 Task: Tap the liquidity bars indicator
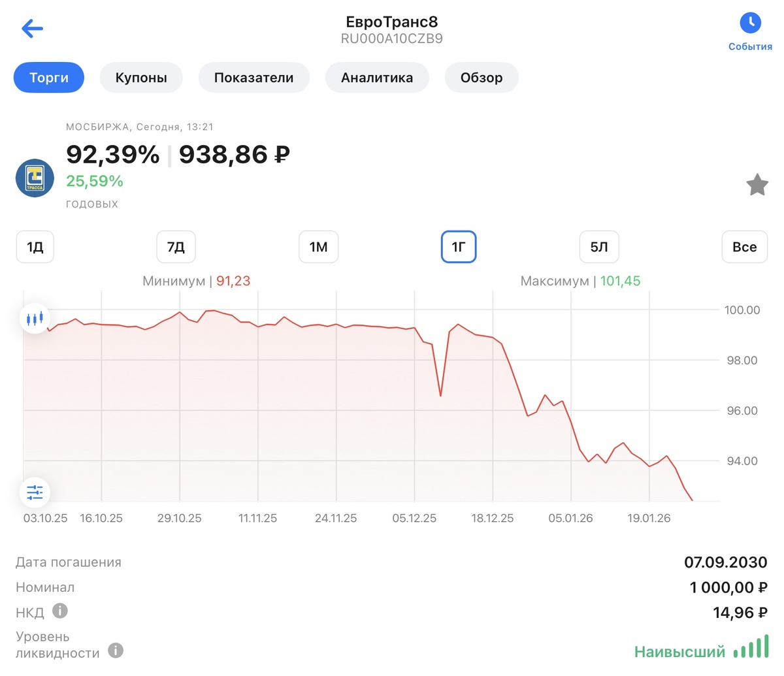click(751, 646)
